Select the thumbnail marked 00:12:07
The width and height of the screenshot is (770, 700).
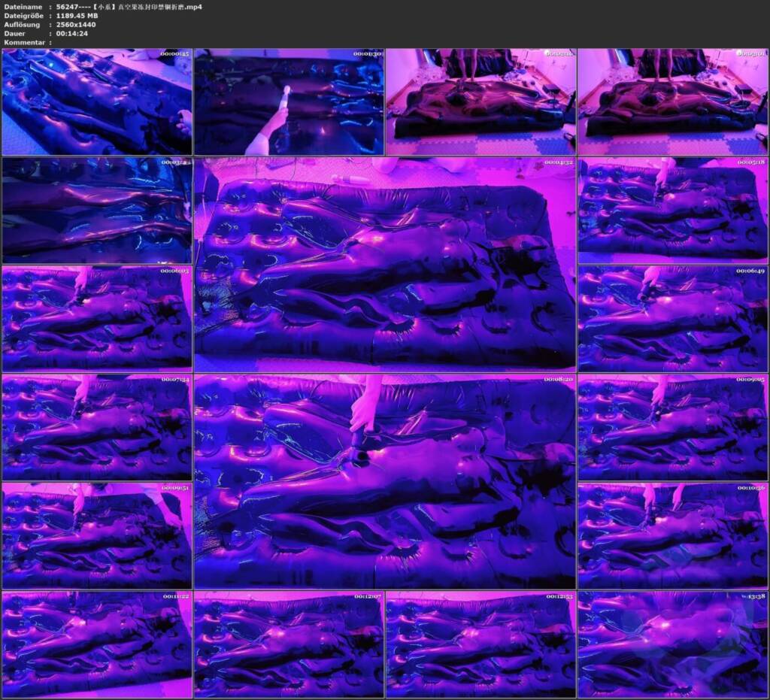click(x=289, y=644)
